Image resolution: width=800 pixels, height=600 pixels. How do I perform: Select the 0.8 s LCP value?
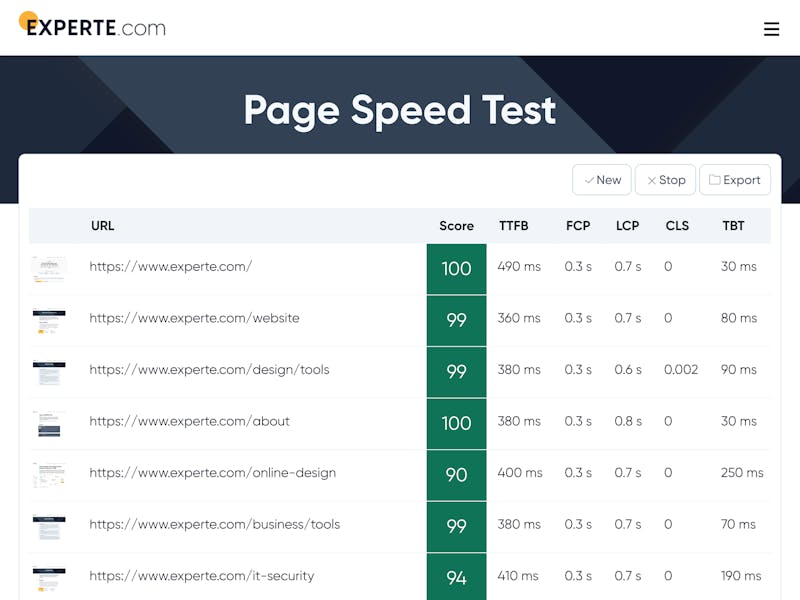click(x=628, y=421)
